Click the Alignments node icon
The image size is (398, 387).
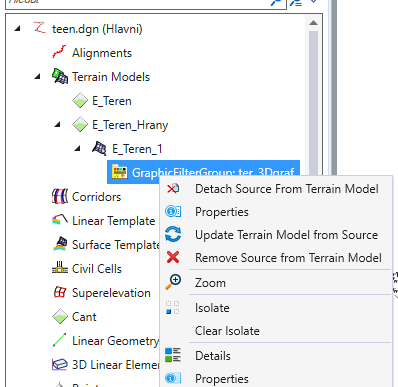pos(59,52)
